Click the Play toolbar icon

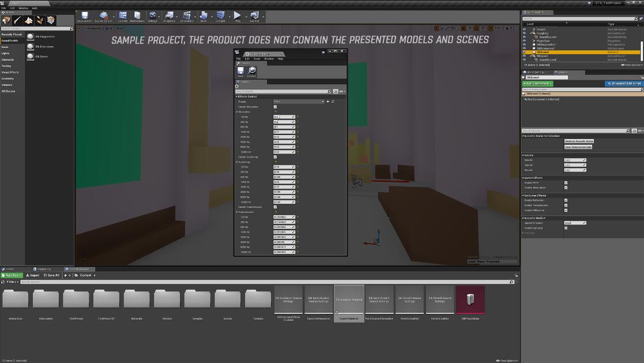click(238, 16)
